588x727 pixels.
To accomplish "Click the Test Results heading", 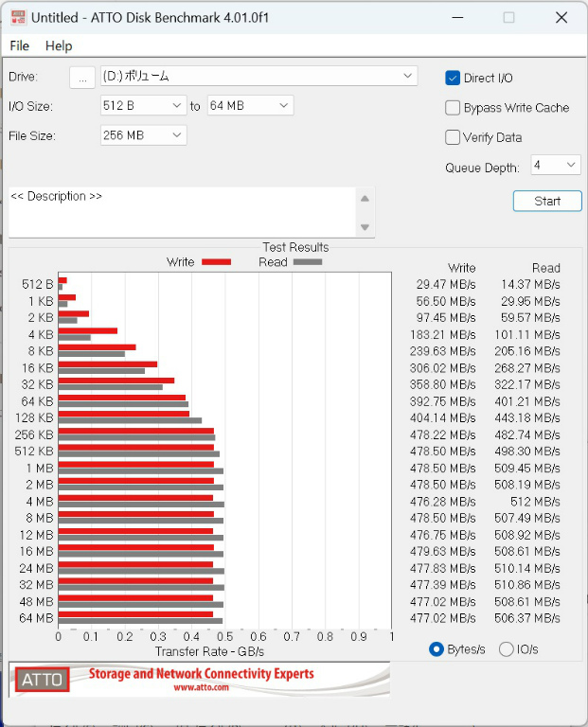I will (x=295, y=247).
